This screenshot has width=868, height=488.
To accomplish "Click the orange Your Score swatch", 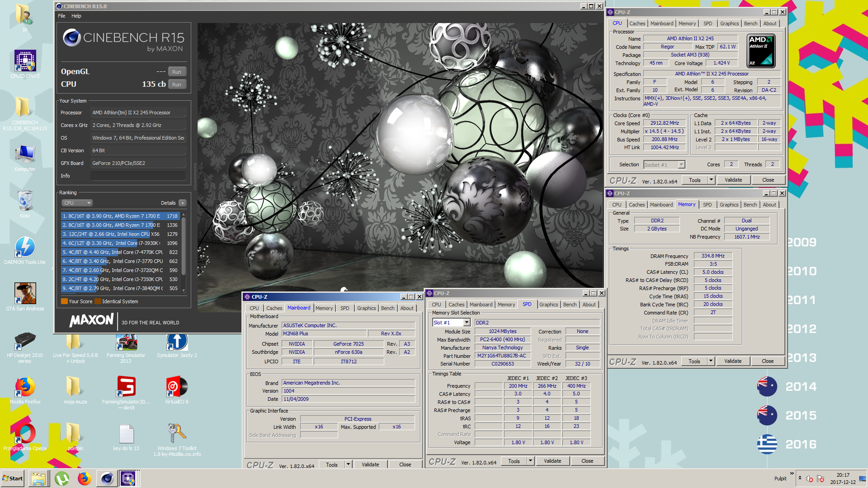I will pos(64,301).
